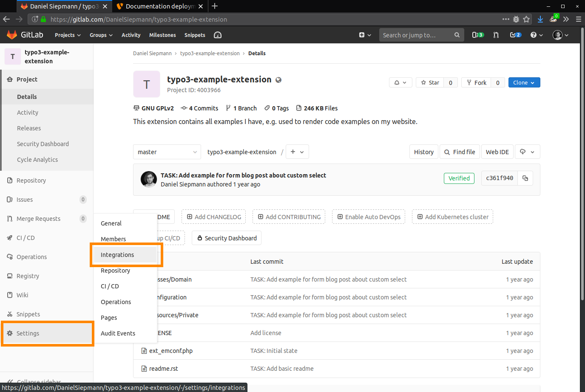Viewport: 585px width, 392px height.
Task: Open the help question mark menu
Action: (537, 35)
